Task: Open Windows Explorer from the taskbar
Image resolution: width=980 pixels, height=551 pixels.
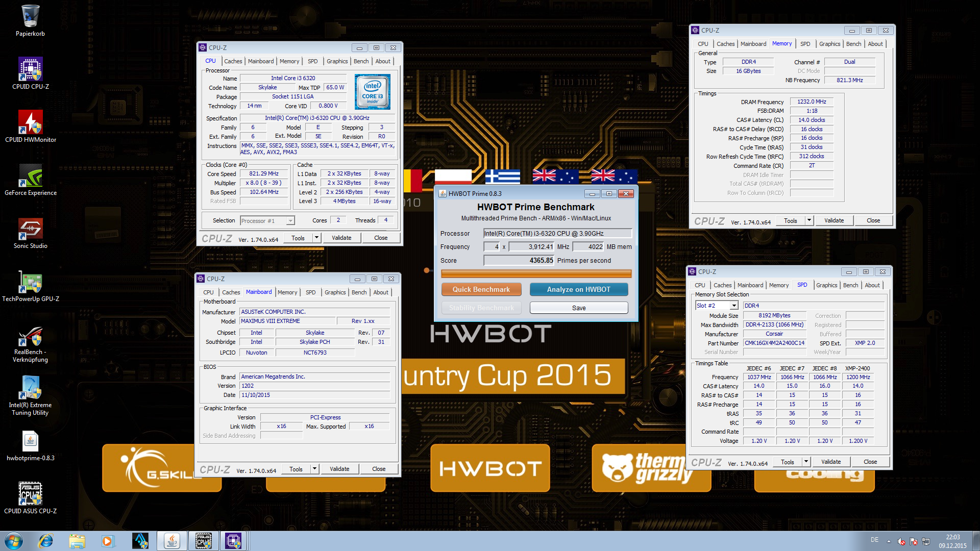Action: tap(77, 541)
